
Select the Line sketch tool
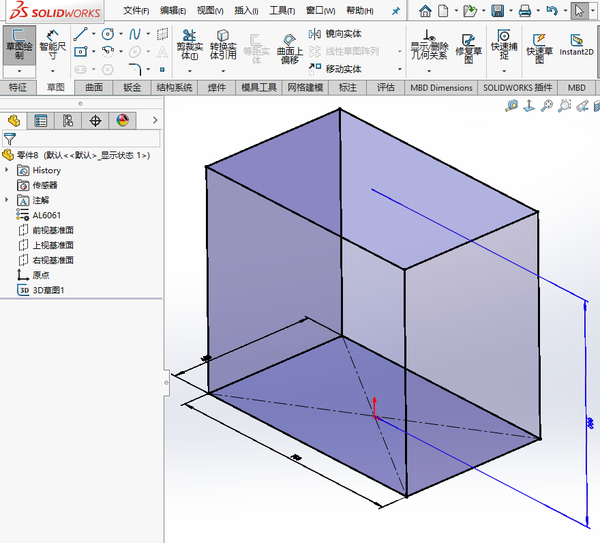pyautogui.click(x=81, y=34)
